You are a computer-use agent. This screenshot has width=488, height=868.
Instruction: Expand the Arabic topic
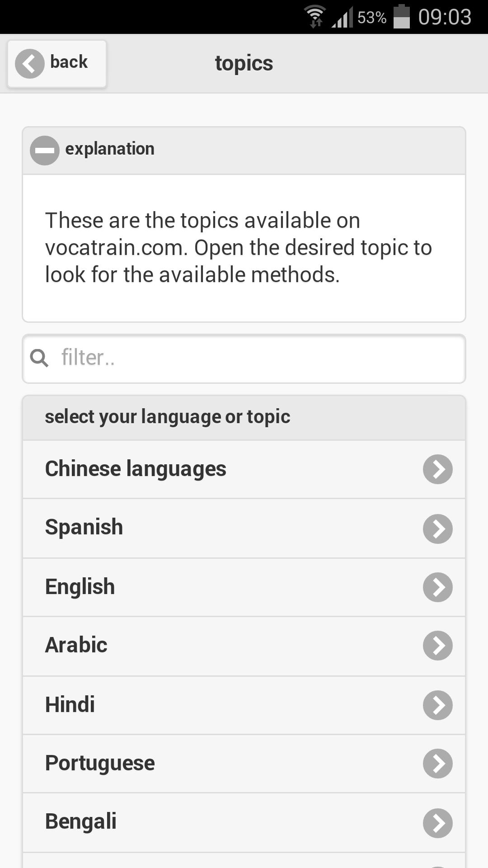point(181,646)
